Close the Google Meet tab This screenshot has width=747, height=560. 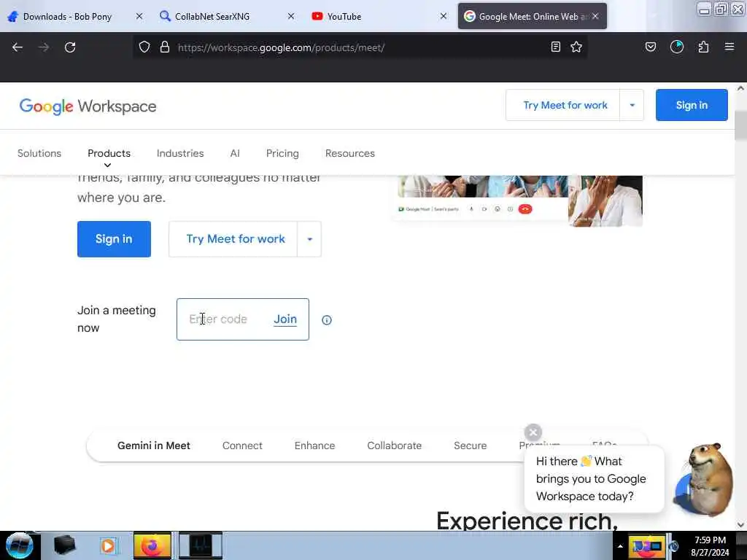click(x=595, y=16)
